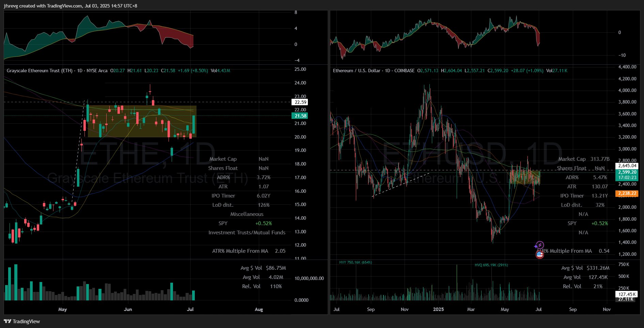
Task: Click Avg $ Vol value $331.26M
Action: 598,268
